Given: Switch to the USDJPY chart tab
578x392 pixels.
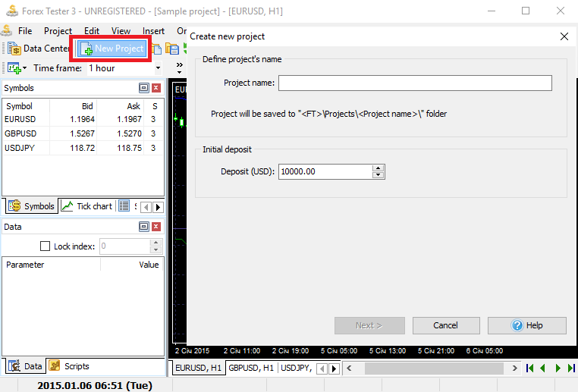Looking at the screenshot, I should [297, 368].
